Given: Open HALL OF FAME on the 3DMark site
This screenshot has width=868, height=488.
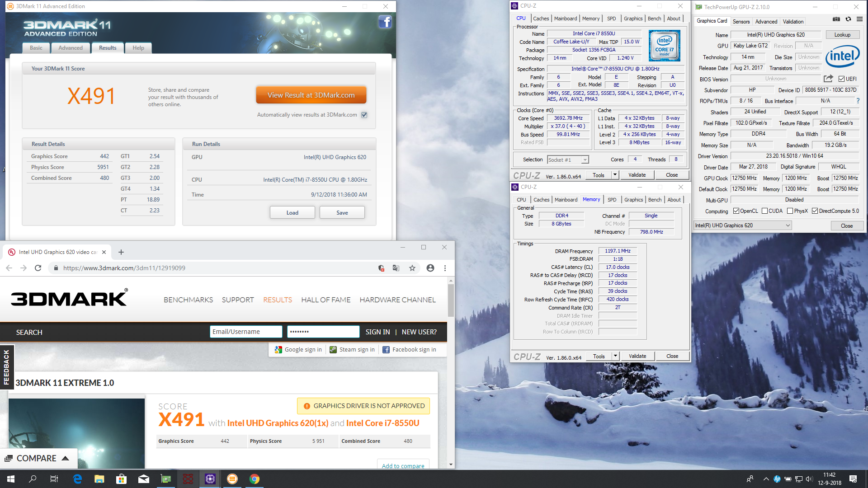Looking at the screenshot, I should point(326,300).
